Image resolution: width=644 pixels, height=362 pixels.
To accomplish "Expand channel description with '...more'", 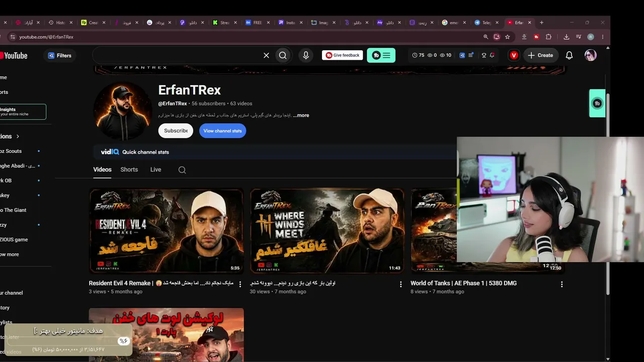I will coord(301,116).
